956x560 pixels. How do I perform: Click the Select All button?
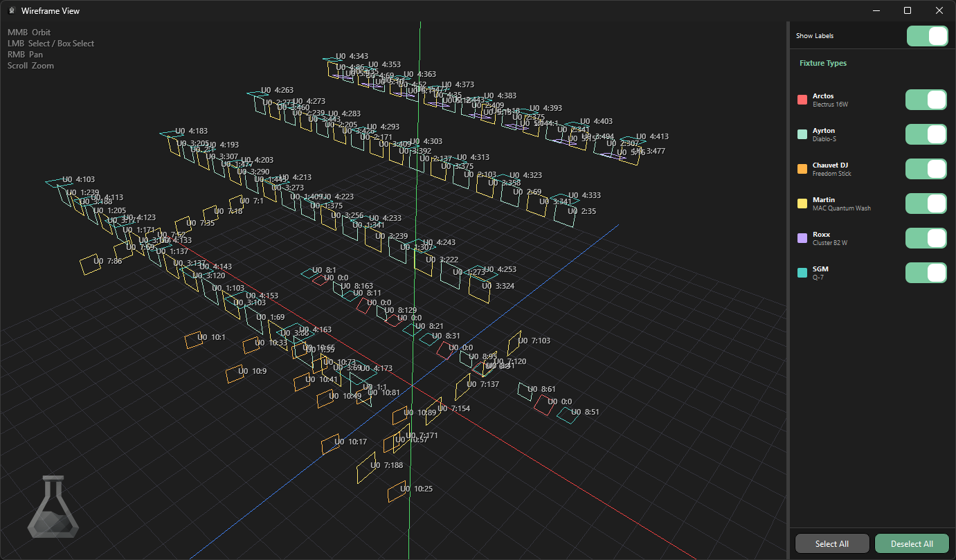coord(832,543)
